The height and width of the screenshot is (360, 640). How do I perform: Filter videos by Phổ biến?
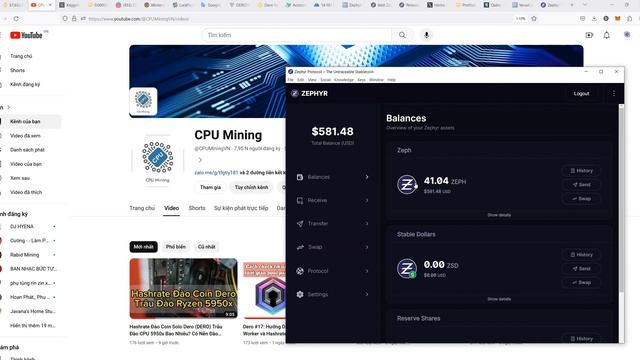pyautogui.click(x=176, y=247)
